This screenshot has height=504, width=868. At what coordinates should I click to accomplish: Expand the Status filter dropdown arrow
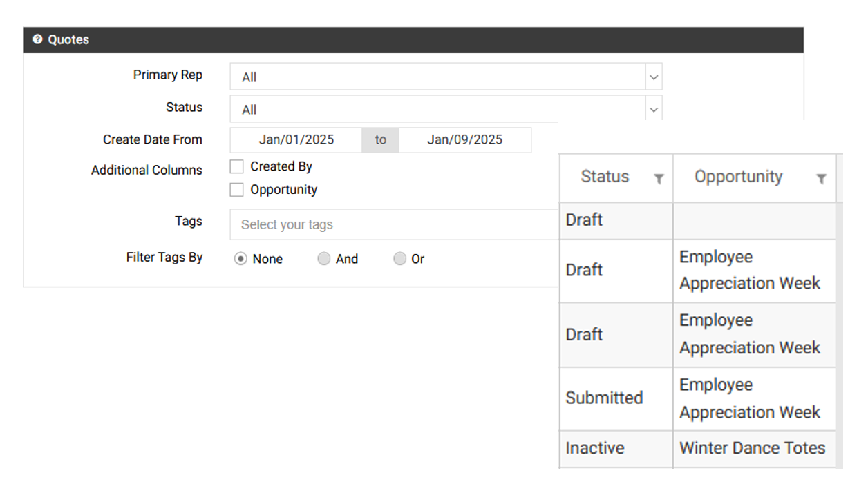[x=653, y=109]
